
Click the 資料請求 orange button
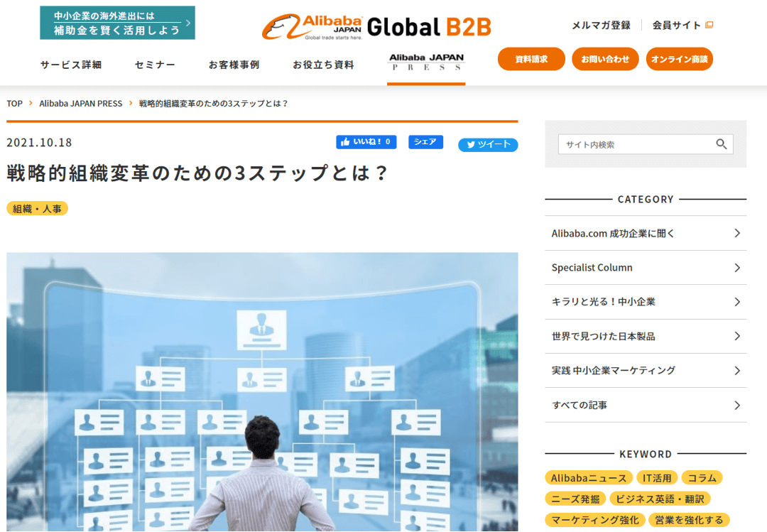click(x=531, y=59)
